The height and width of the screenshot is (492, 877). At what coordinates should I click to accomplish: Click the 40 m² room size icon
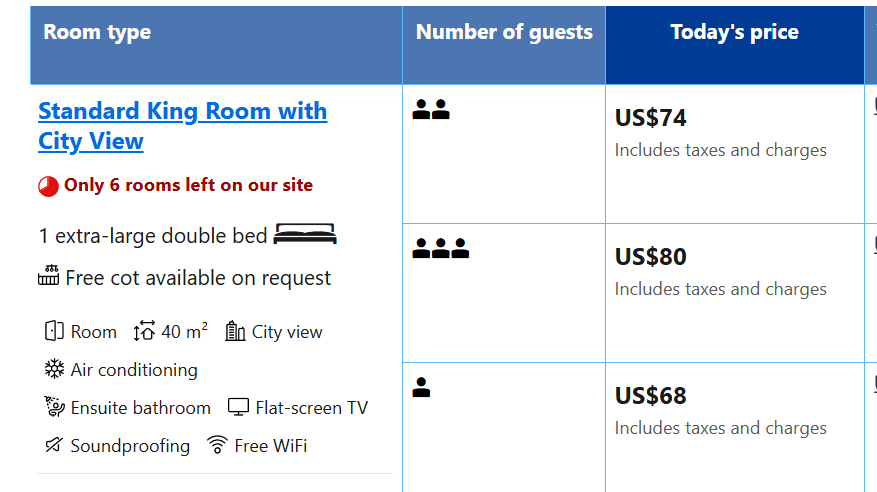[x=144, y=331]
